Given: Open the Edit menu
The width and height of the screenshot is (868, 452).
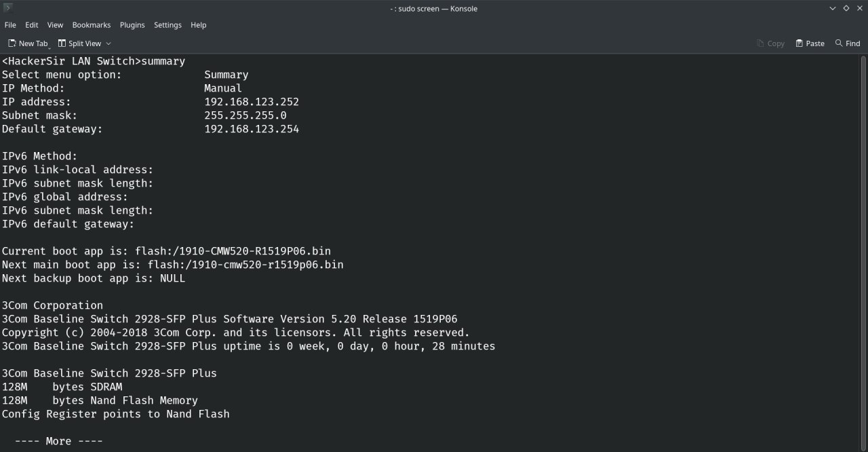Looking at the screenshot, I should coord(32,25).
